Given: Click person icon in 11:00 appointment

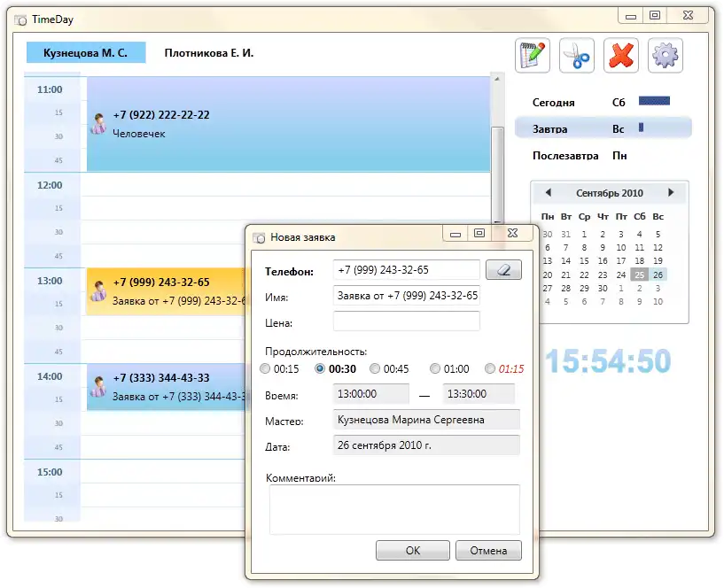Looking at the screenshot, I should (98, 124).
